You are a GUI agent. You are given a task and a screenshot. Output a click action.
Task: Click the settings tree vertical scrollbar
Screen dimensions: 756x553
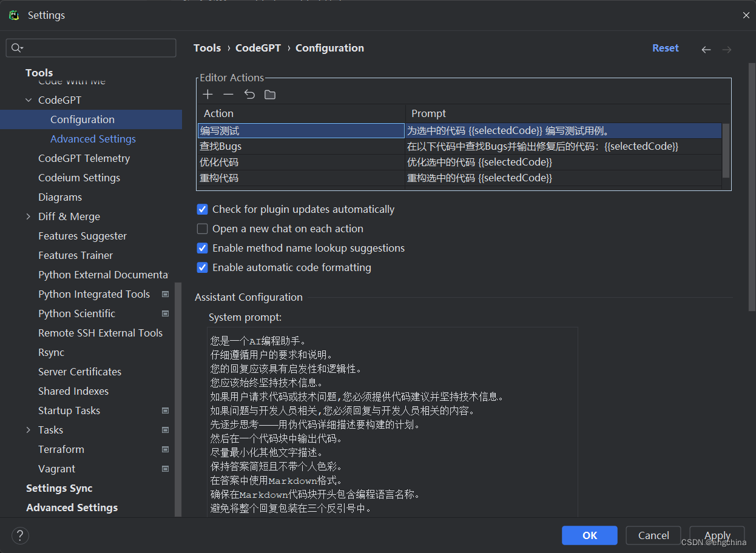(x=178, y=400)
